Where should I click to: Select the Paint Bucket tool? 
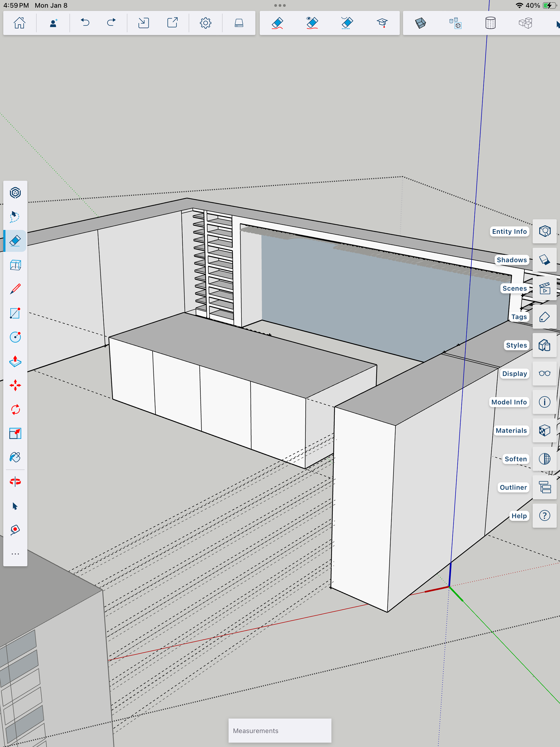click(15, 457)
